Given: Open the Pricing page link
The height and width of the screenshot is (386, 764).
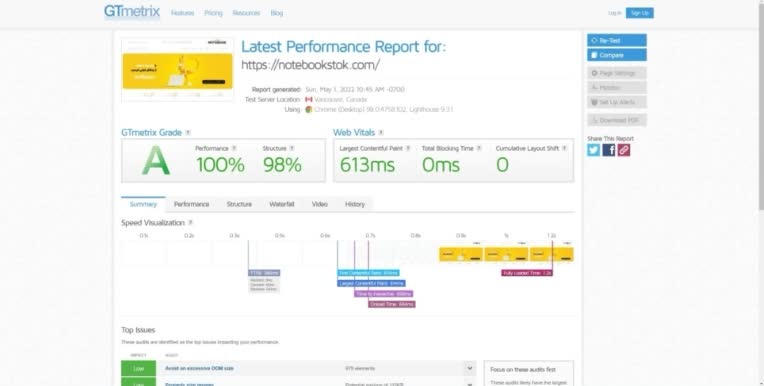Looking at the screenshot, I should (213, 13).
